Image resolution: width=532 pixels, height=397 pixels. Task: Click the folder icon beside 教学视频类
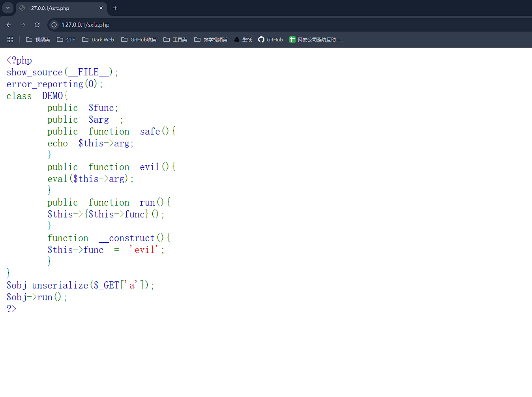(197, 39)
